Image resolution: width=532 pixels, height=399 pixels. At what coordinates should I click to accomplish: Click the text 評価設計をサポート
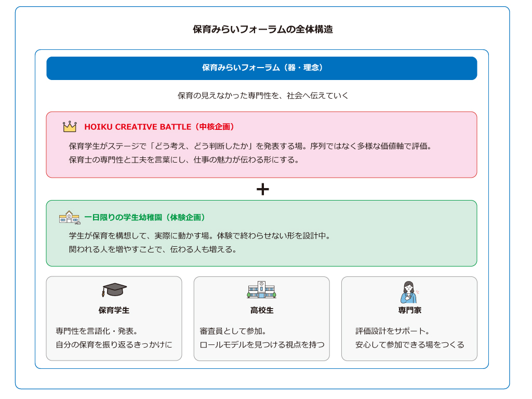click(x=392, y=331)
